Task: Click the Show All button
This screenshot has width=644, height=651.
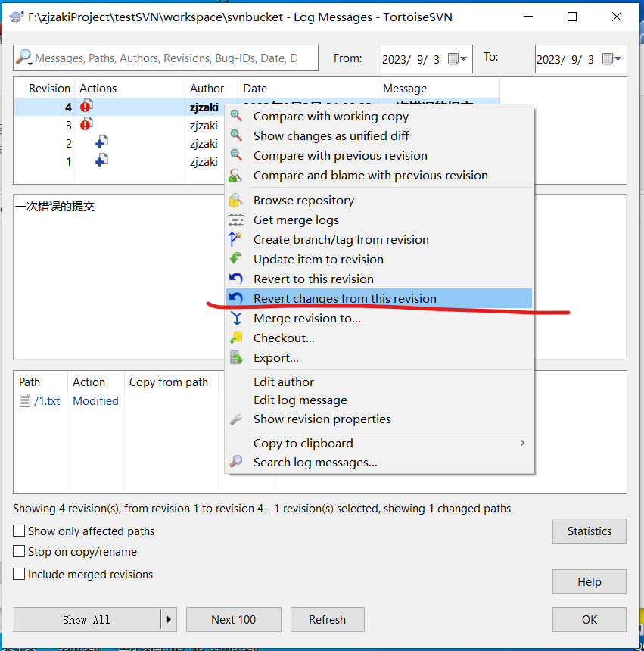Action: tap(87, 619)
